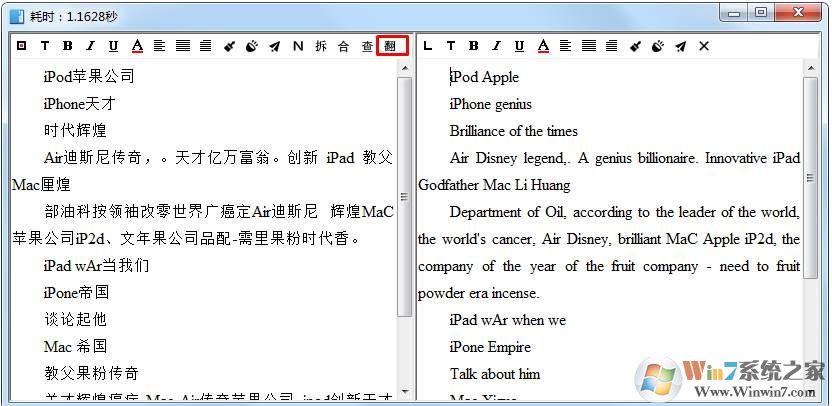Toggle underline in the English translation pane toolbar
832x406 pixels.
click(519, 46)
